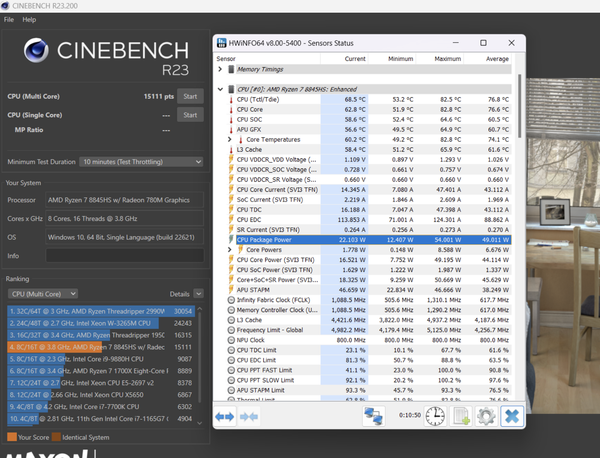This screenshot has width=600, height=458.
Task: Click thermometer icon of L3 Cache temperature row
Action: (x=231, y=150)
